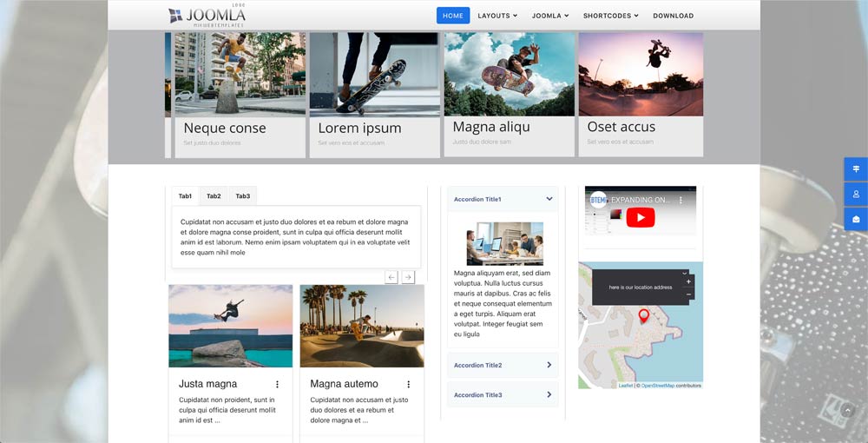868x443 pixels.
Task: Click the previous arrow of the carousel
Action: pyautogui.click(x=391, y=277)
